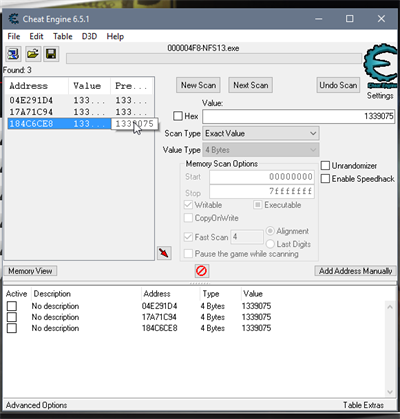Click the red clear list icon
The height and width of the screenshot is (419, 400).
click(201, 271)
